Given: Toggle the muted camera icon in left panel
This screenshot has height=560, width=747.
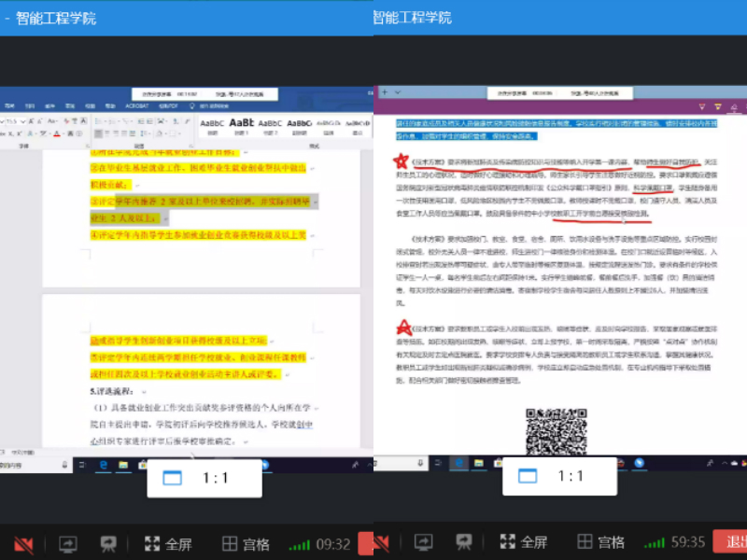Looking at the screenshot, I should (23, 543).
